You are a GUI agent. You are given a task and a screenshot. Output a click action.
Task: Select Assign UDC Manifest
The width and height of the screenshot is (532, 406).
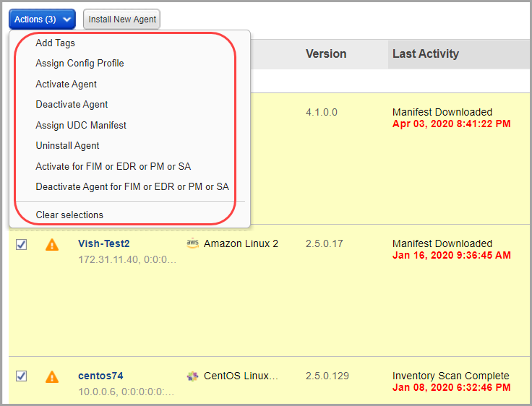[81, 126]
